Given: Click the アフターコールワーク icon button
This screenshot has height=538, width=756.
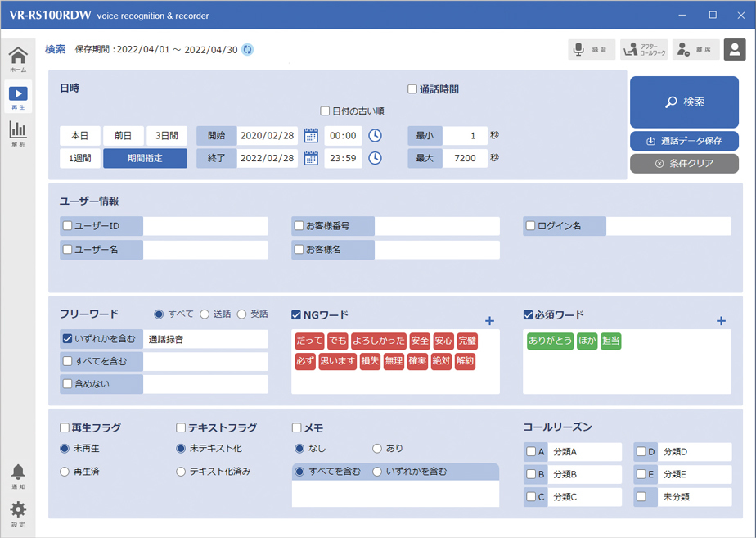Looking at the screenshot, I should 643,50.
